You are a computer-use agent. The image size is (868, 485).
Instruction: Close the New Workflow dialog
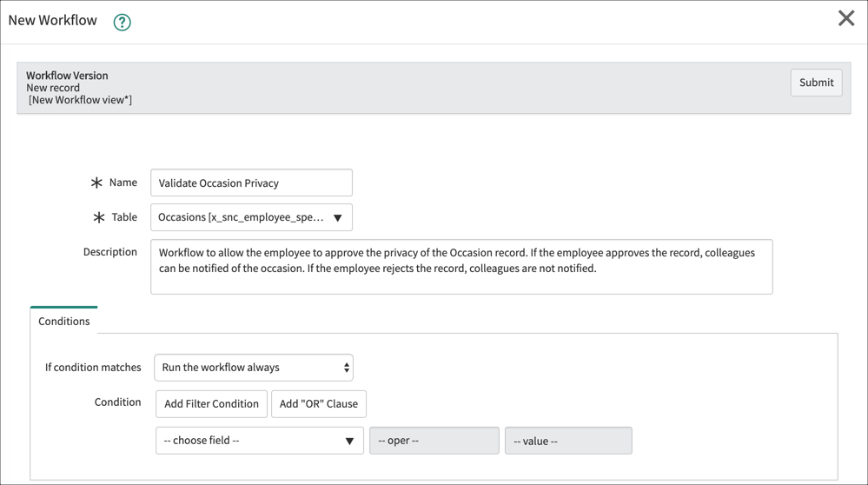coord(846,18)
